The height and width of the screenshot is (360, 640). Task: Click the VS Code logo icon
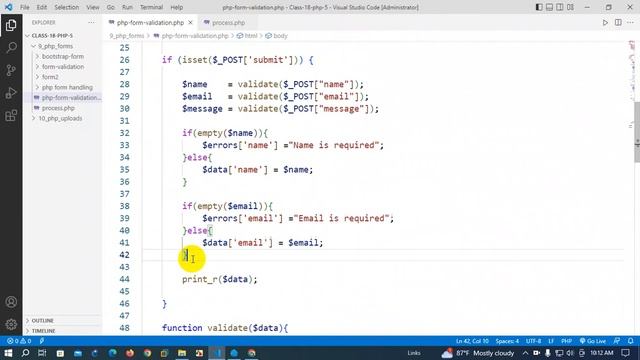coord(9,7)
